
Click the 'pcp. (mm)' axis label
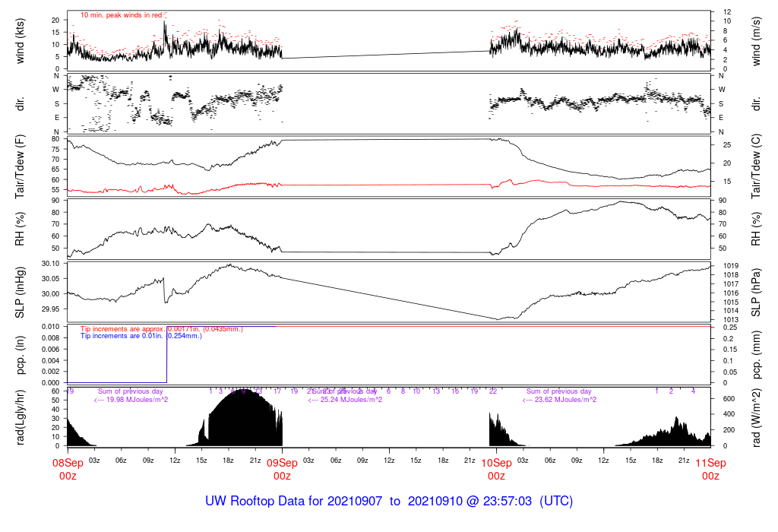click(756, 355)
